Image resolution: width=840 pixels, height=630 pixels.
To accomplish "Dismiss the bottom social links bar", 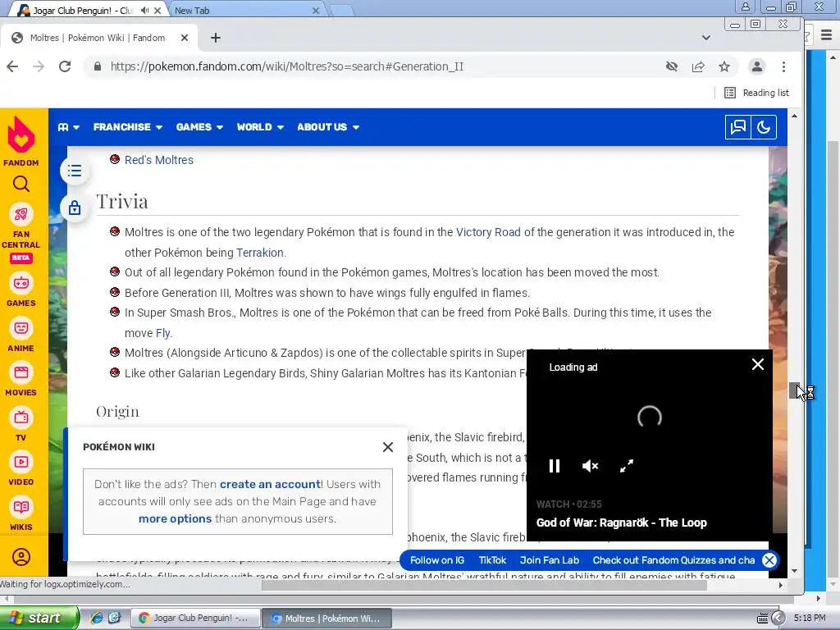I will 769,560.
